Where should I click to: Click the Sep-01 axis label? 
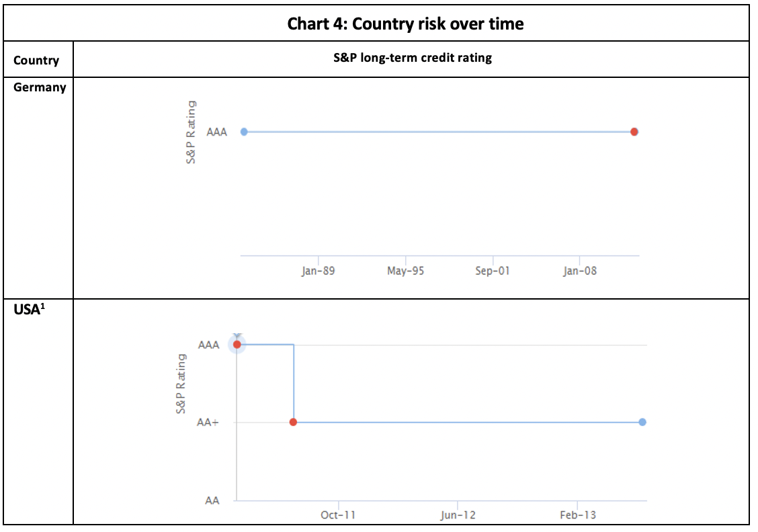pyautogui.click(x=493, y=271)
